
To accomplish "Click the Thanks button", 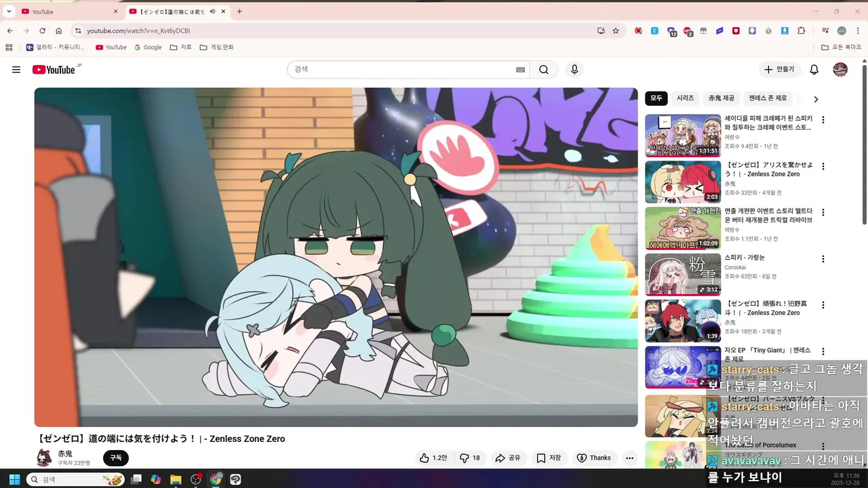I will [594, 458].
